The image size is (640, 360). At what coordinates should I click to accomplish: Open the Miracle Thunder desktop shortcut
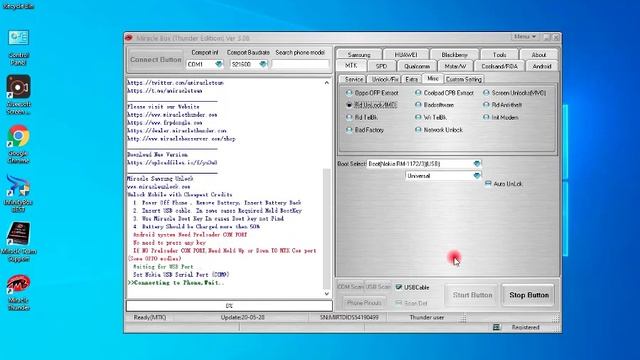coord(18,292)
